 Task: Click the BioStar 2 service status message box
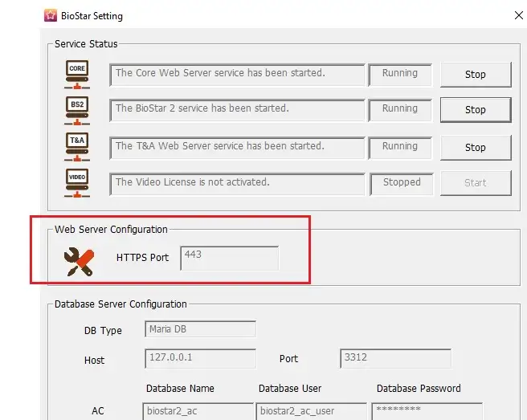[x=237, y=110]
